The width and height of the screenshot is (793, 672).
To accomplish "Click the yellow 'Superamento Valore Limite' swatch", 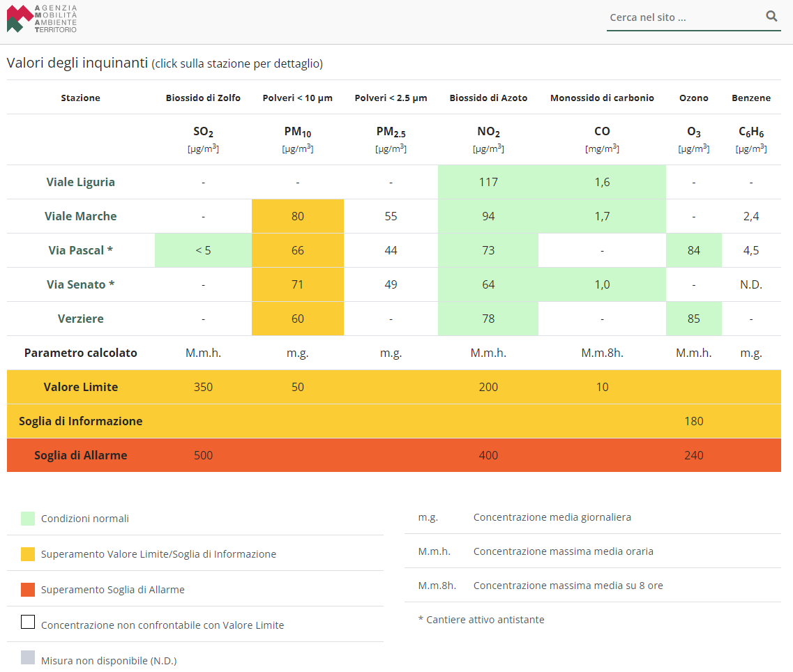I will point(28,554).
